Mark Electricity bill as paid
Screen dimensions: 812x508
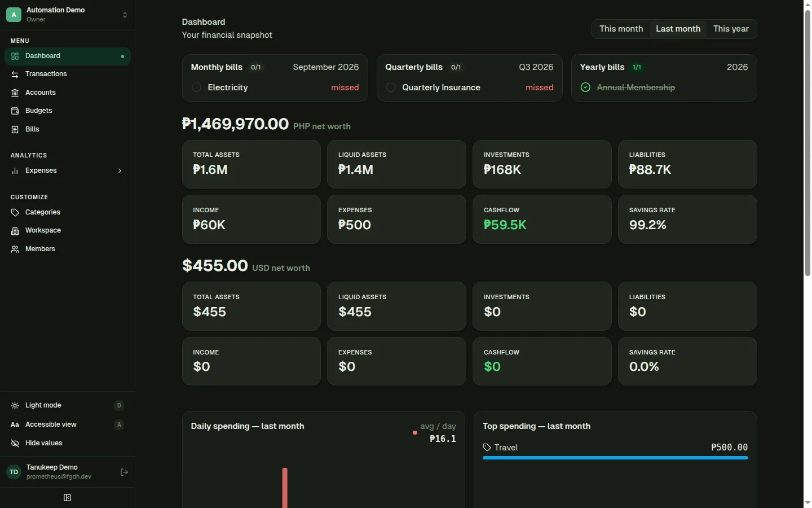(x=196, y=87)
